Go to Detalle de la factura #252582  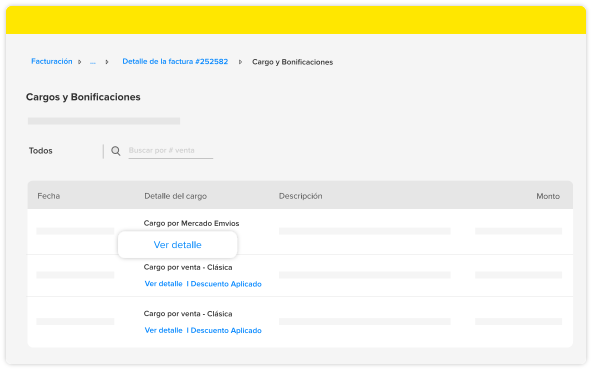click(175, 61)
